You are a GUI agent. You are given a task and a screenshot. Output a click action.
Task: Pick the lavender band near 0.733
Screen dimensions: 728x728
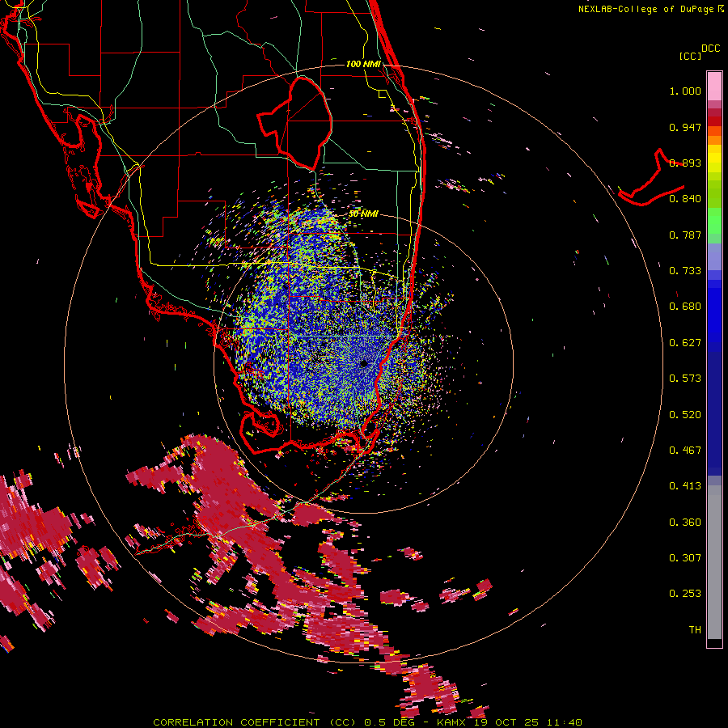714,256
